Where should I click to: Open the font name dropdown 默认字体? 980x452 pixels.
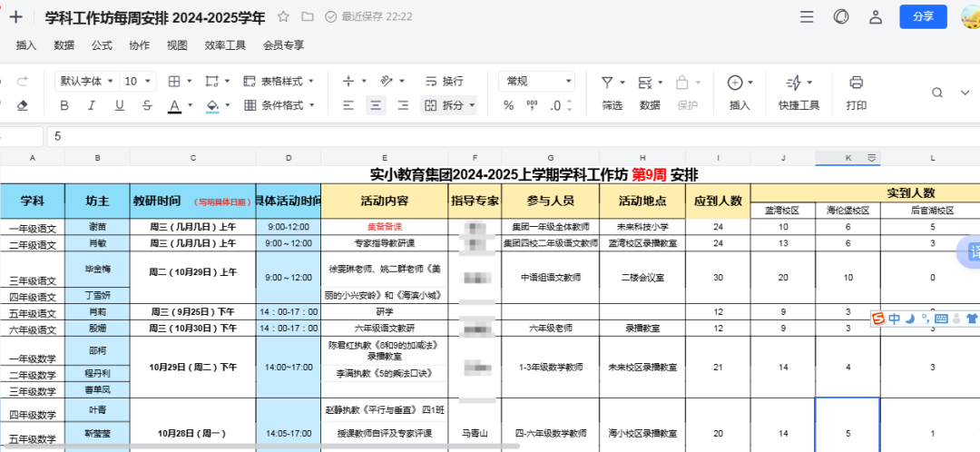pyautogui.click(x=86, y=82)
